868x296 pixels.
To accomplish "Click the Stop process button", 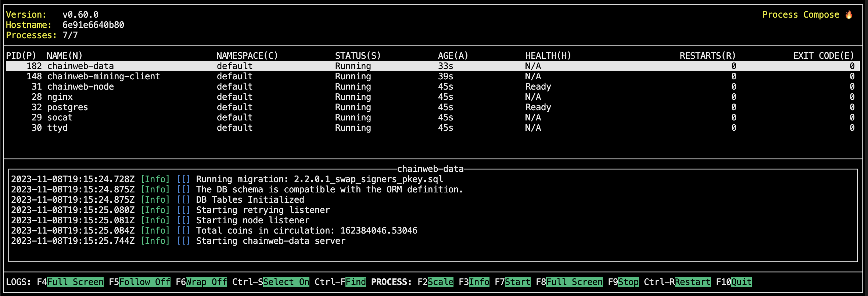I will [x=628, y=282].
